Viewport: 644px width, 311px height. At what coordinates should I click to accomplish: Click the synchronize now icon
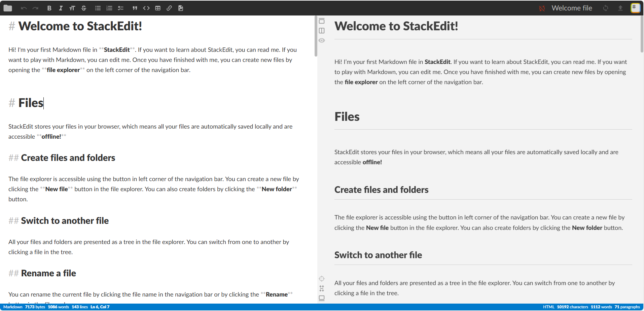[x=606, y=8]
